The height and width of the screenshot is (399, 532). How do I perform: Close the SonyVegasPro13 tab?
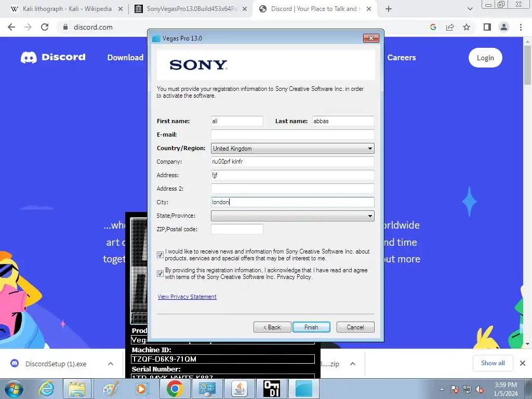(245, 9)
